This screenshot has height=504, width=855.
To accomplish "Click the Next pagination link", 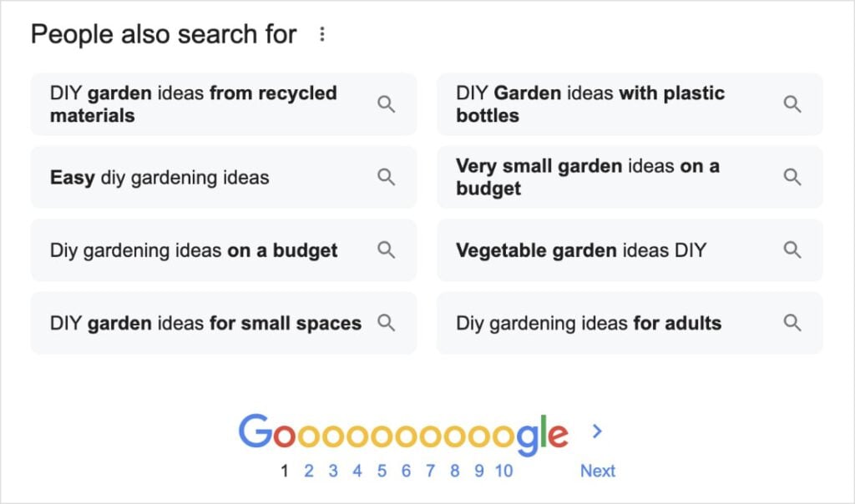I will pyautogui.click(x=598, y=471).
